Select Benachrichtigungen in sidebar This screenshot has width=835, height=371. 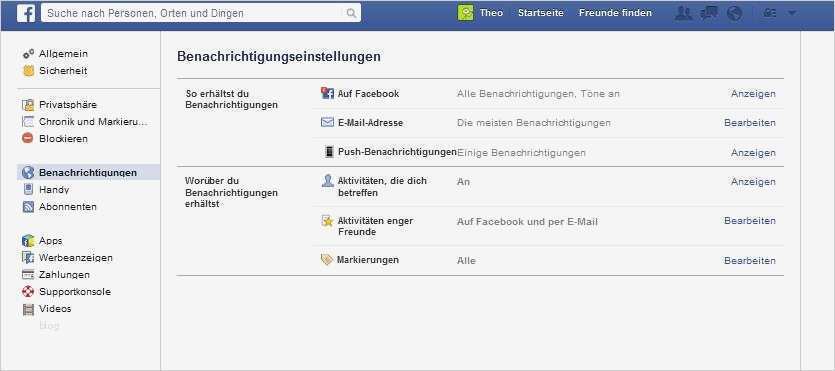click(x=88, y=172)
